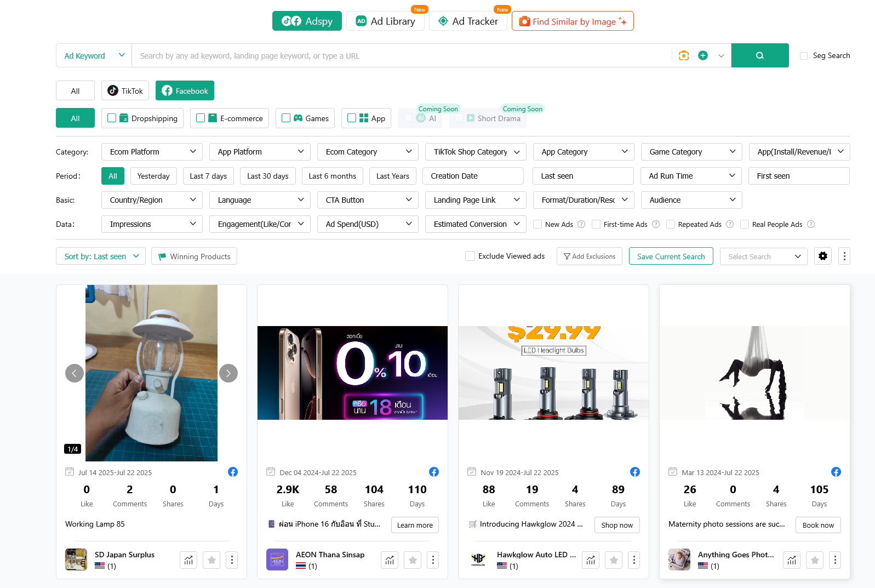The height and width of the screenshot is (588, 875).
Task: Enable the Seg Search checkbox
Action: (804, 56)
